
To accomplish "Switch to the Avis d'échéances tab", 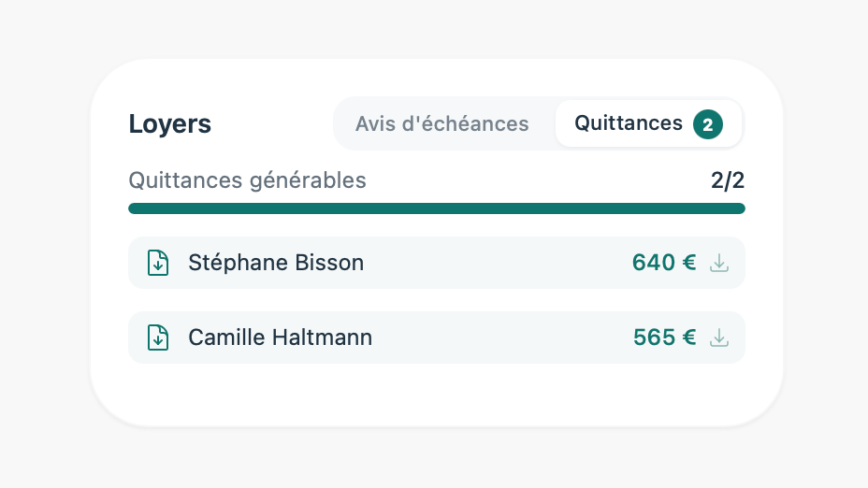I will coord(441,123).
